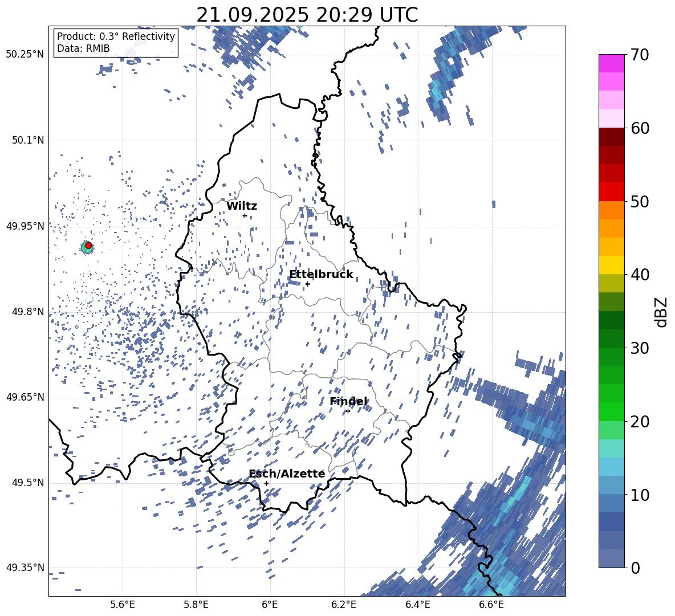Click the 6°E longitude label
This screenshot has height=616, width=675.
270,605
